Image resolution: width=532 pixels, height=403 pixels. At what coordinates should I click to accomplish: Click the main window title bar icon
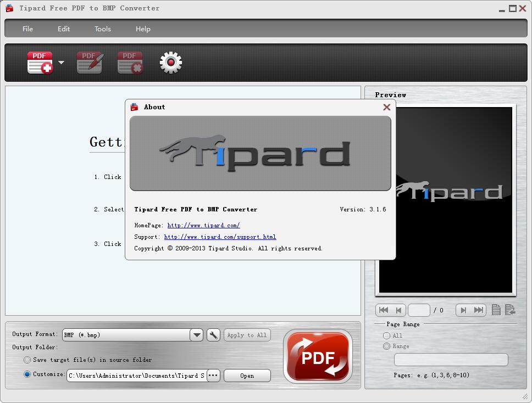point(9,8)
